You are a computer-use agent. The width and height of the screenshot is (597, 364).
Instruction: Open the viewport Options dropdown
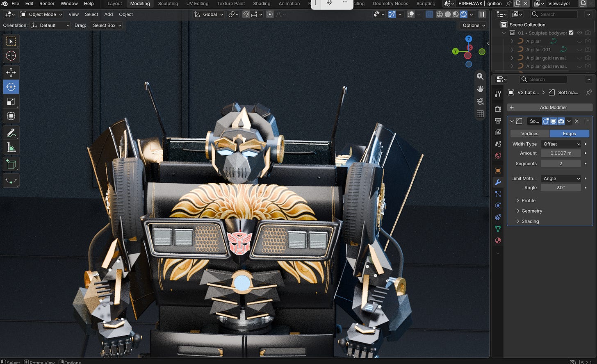click(473, 25)
